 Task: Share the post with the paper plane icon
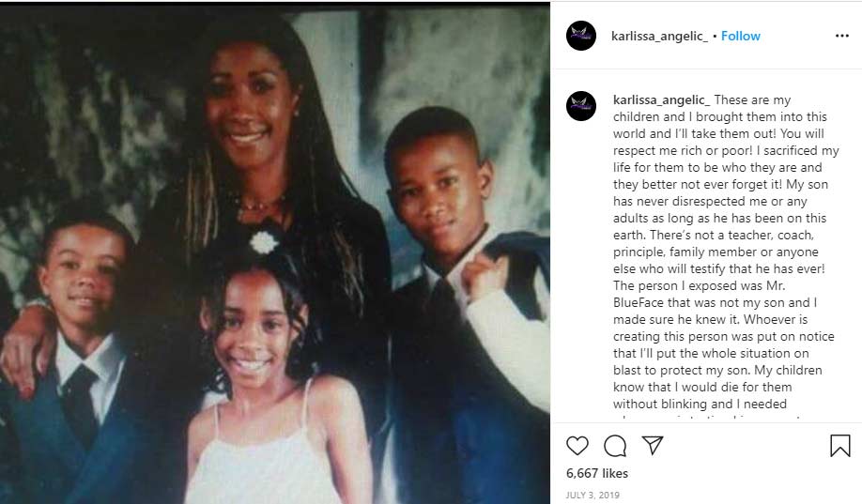click(653, 445)
